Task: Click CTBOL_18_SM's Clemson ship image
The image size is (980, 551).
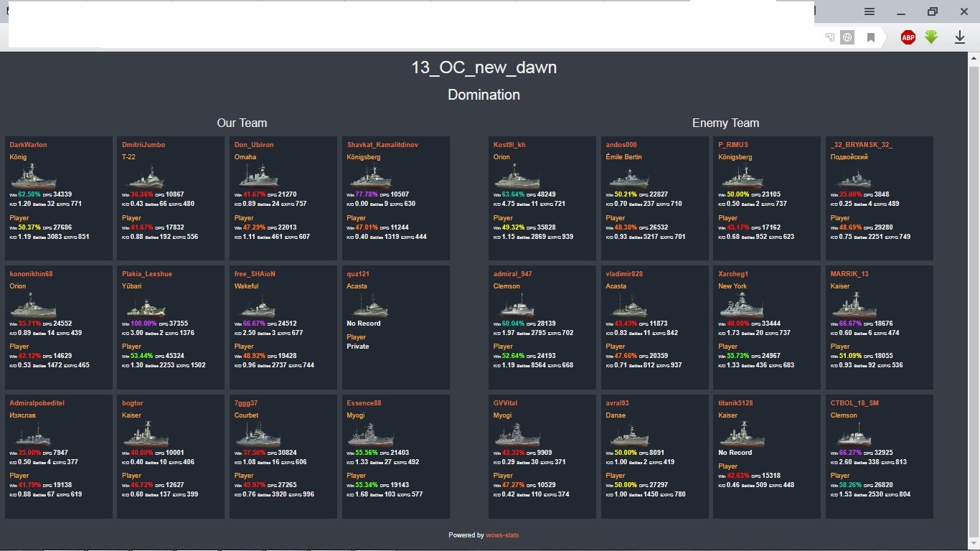Action: click(x=854, y=434)
